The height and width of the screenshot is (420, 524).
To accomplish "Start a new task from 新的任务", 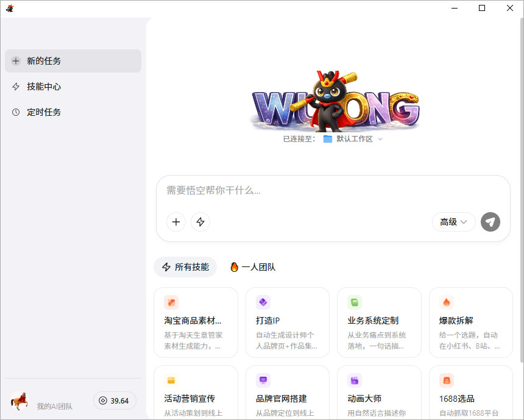I will point(73,61).
